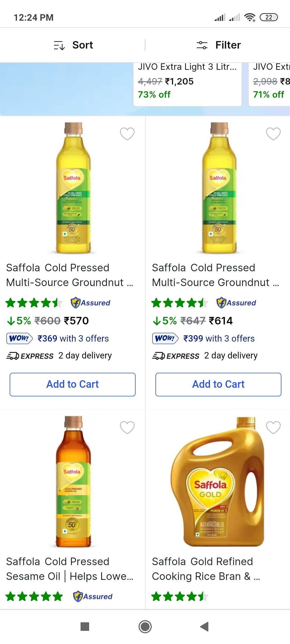The image size is (290, 644).
Task: Open the Sort options
Action: 73,45
